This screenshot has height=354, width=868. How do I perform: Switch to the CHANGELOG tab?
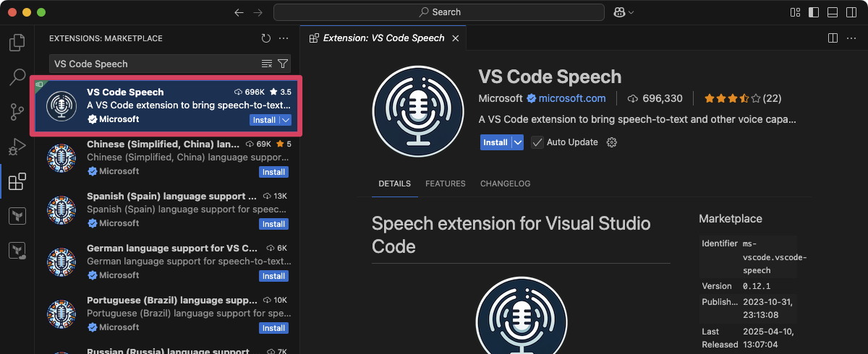pyautogui.click(x=506, y=184)
